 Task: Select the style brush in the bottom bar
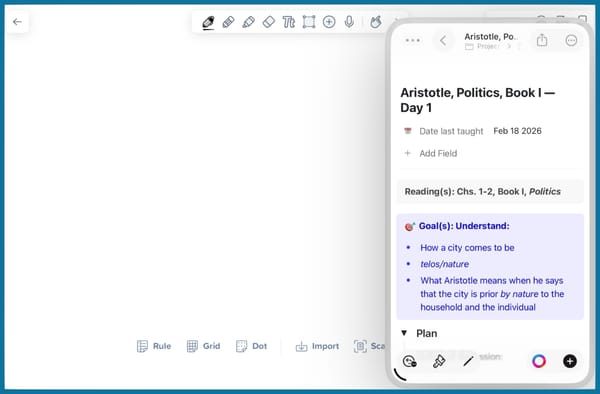coord(439,361)
